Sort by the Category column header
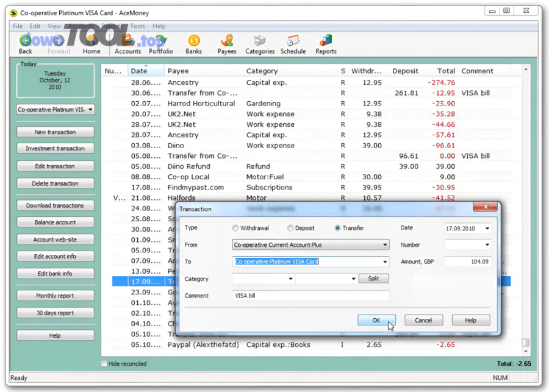The image size is (549, 392). (x=290, y=71)
